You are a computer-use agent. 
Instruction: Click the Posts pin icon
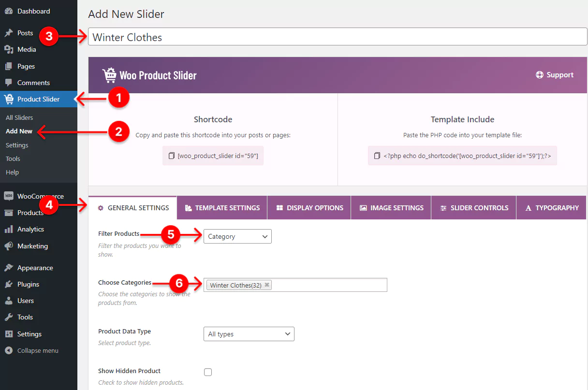pyautogui.click(x=9, y=33)
